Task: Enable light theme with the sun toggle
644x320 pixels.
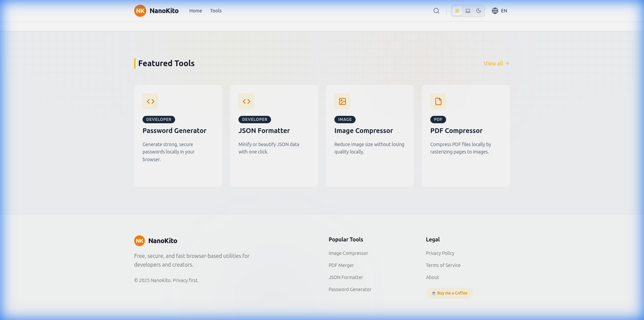Action: 457,11
